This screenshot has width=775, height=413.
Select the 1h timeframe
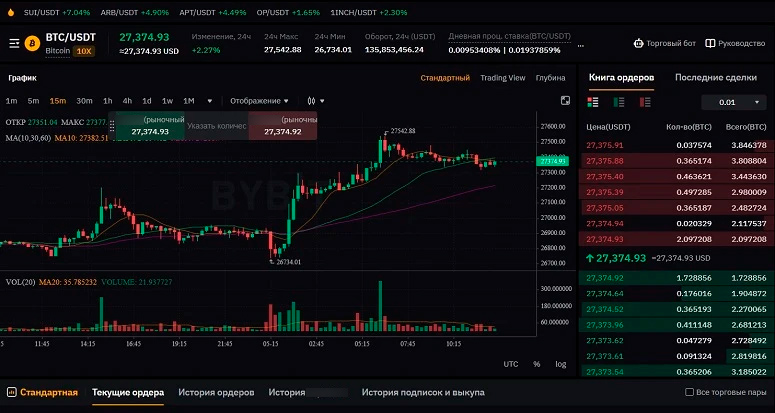107,100
